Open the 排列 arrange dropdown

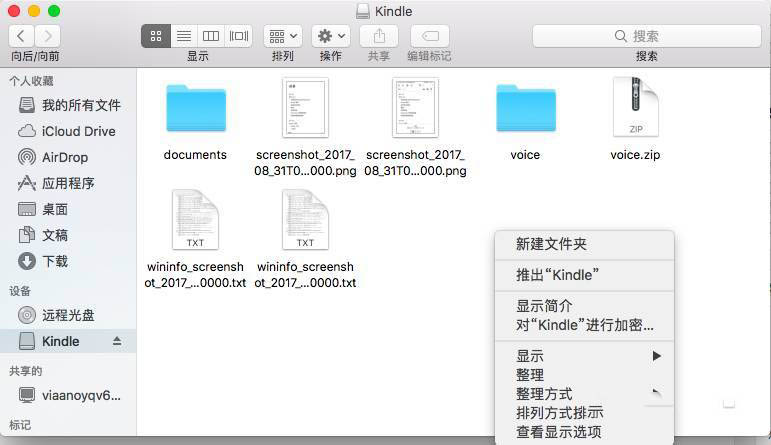tap(282, 36)
